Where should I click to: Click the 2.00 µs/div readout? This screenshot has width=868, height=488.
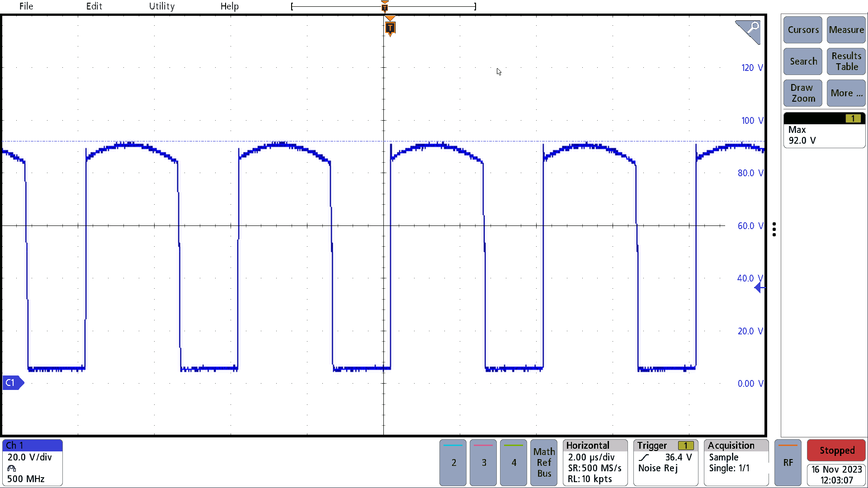click(591, 457)
